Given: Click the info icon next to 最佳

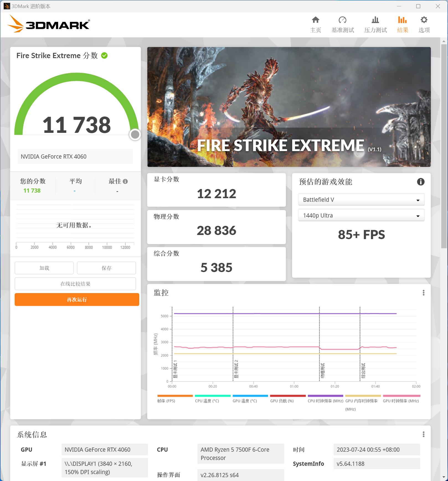Looking at the screenshot, I should [125, 182].
